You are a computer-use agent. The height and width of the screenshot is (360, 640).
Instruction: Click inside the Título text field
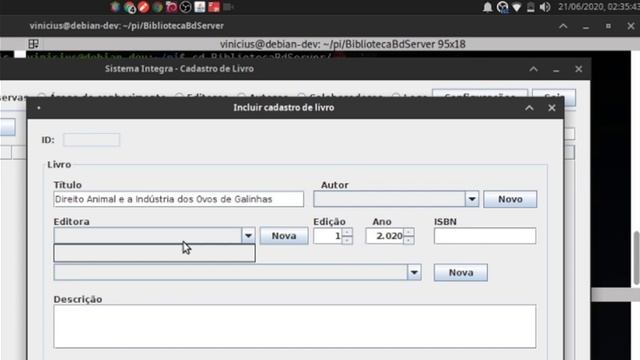coord(178,199)
